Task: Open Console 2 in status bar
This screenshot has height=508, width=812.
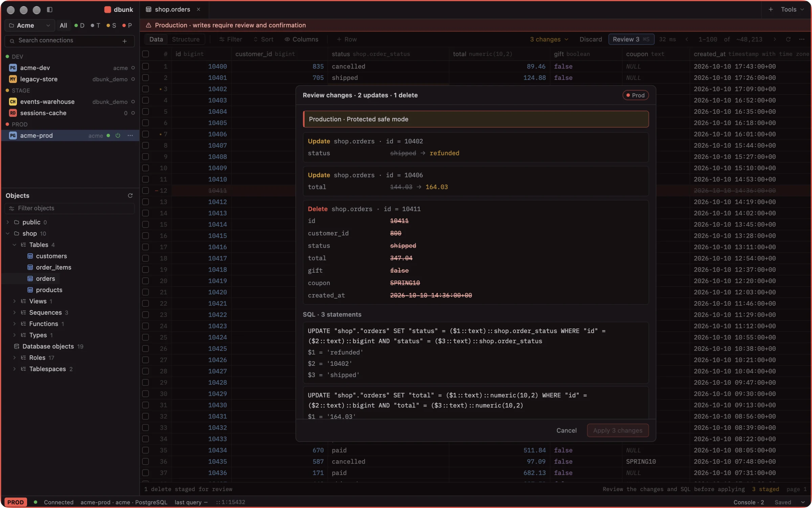Action: tap(748, 502)
